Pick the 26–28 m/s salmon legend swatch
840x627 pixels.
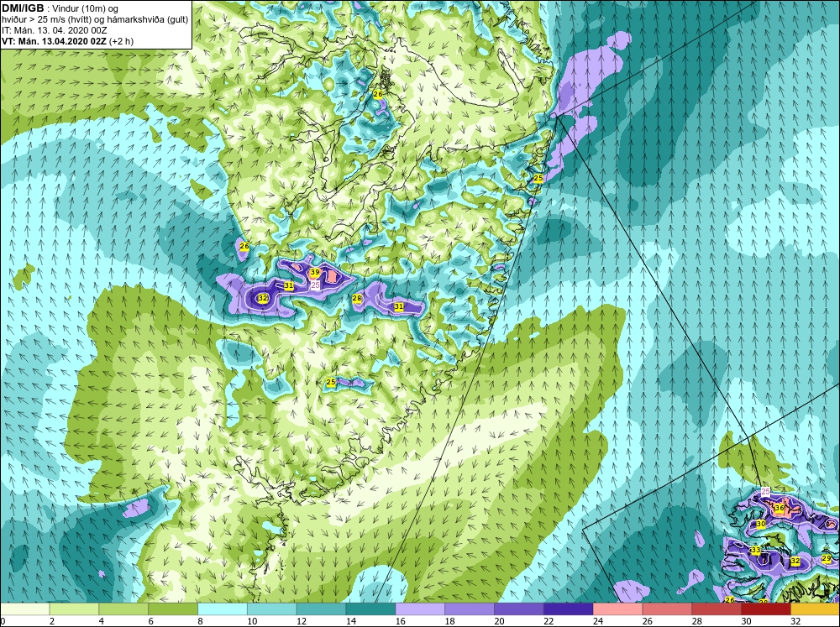667,609
